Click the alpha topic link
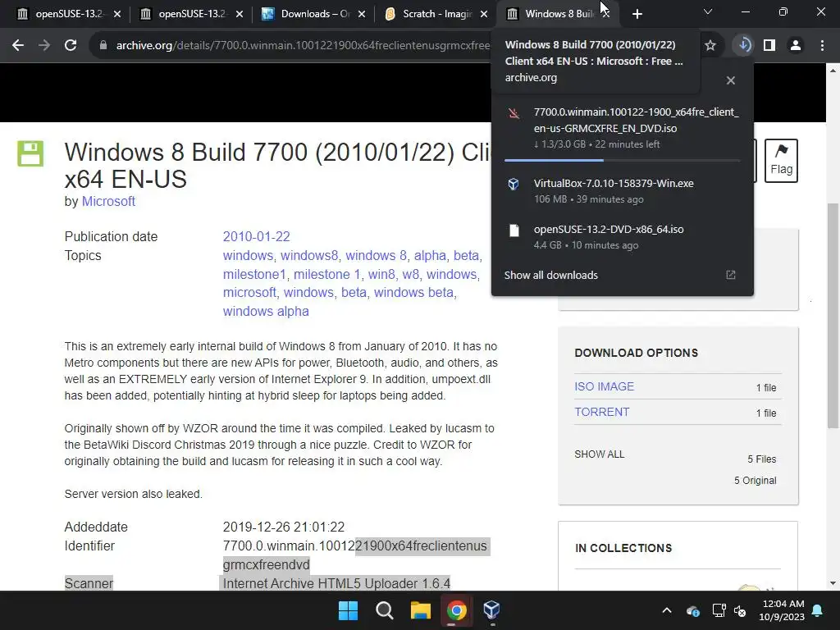The width and height of the screenshot is (840, 630). coord(430,256)
